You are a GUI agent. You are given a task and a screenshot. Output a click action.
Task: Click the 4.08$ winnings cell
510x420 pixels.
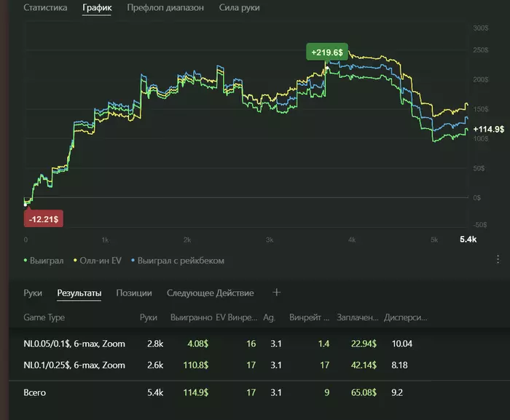197,344
